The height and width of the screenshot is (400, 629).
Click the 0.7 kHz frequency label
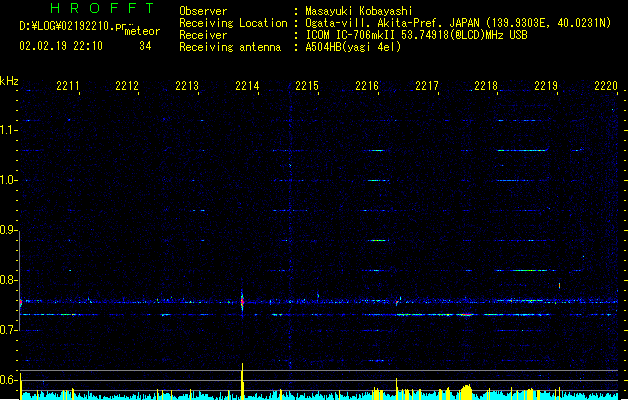[x=8, y=330]
